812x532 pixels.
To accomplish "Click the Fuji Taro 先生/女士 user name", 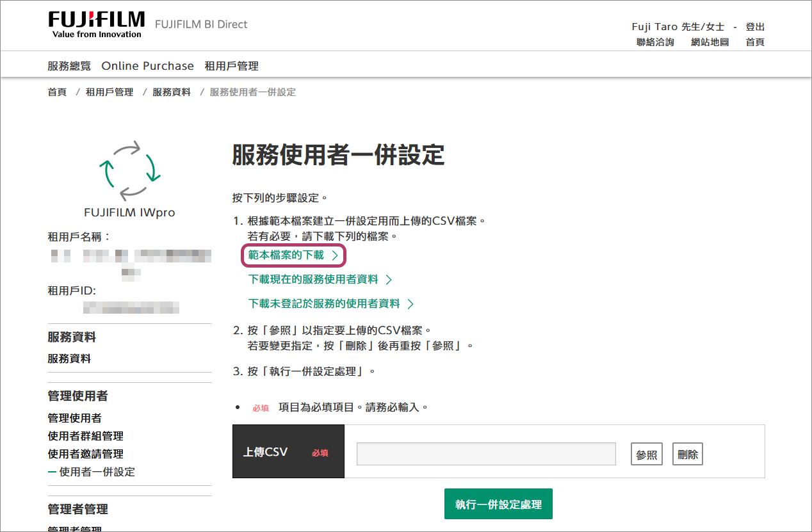I will pos(678,27).
